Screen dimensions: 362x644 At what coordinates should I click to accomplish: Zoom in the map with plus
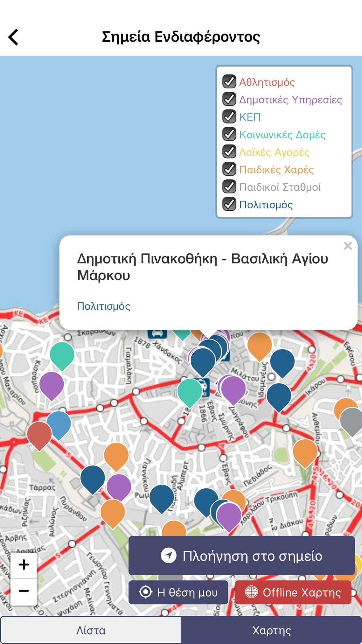point(24,565)
